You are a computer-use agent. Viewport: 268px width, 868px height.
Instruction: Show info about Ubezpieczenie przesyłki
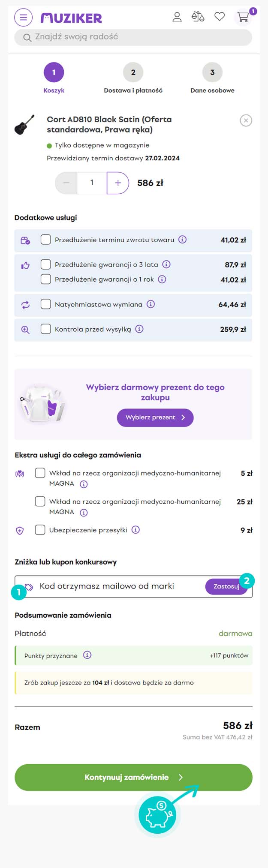click(x=136, y=530)
